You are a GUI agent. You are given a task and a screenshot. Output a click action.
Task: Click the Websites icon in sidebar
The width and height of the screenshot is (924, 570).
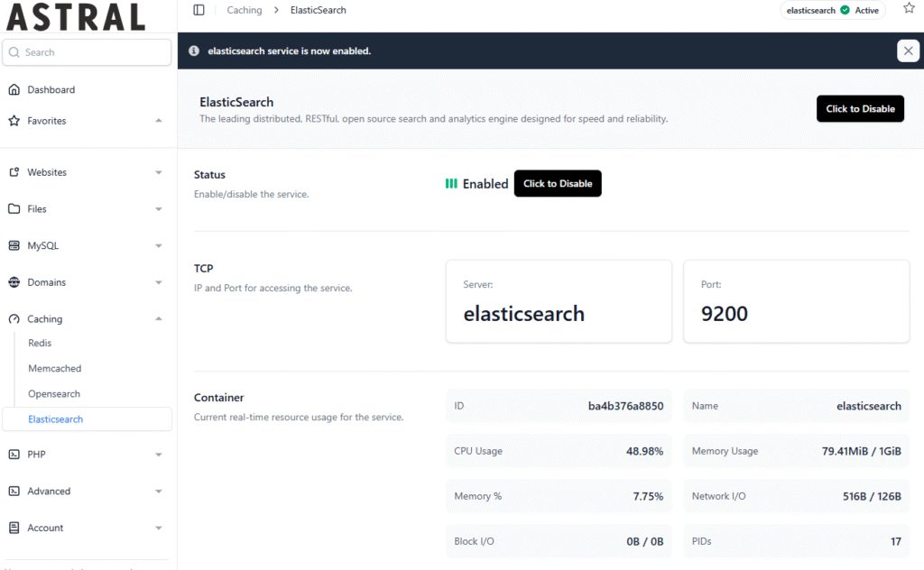14,172
